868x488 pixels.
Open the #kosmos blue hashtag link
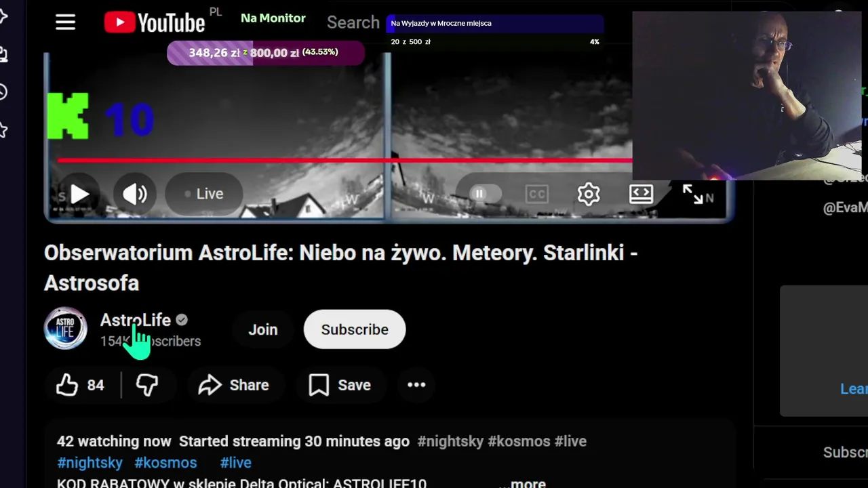165,463
